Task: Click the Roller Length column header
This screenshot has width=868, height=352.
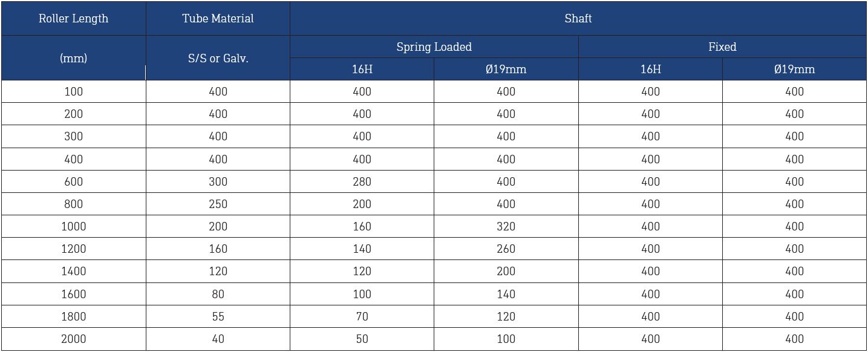Action: pyautogui.click(x=73, y=18)
